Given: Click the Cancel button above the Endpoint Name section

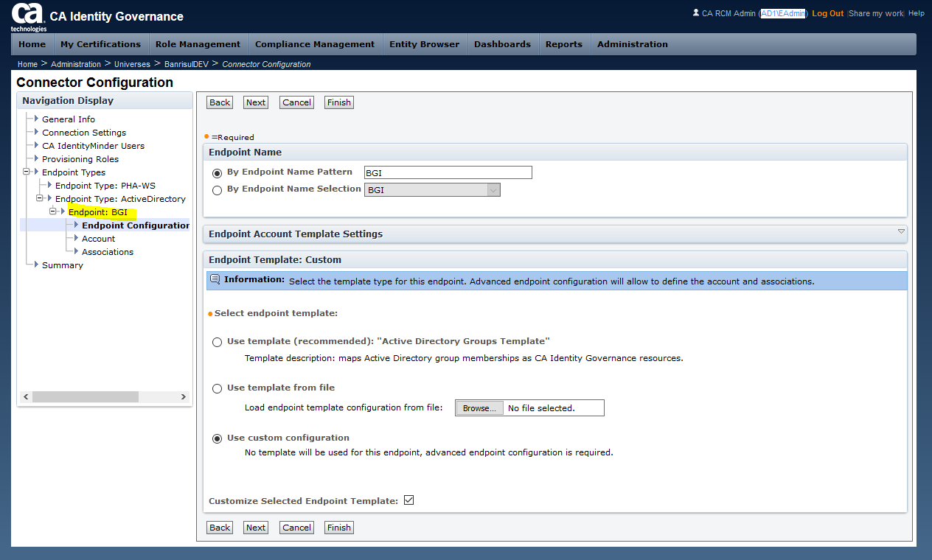Looking at the screenshot, I should click(297, 102).
